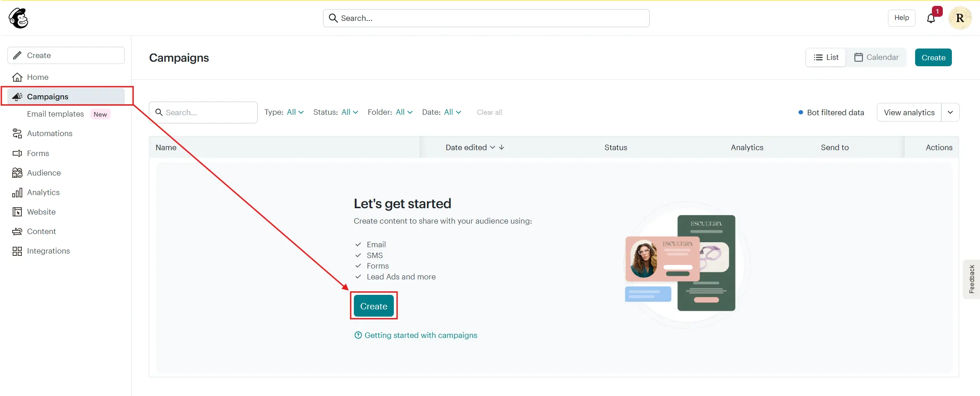Click Create under Let's get started
This screenshot has height=396, width=980.
coord(374,306)
